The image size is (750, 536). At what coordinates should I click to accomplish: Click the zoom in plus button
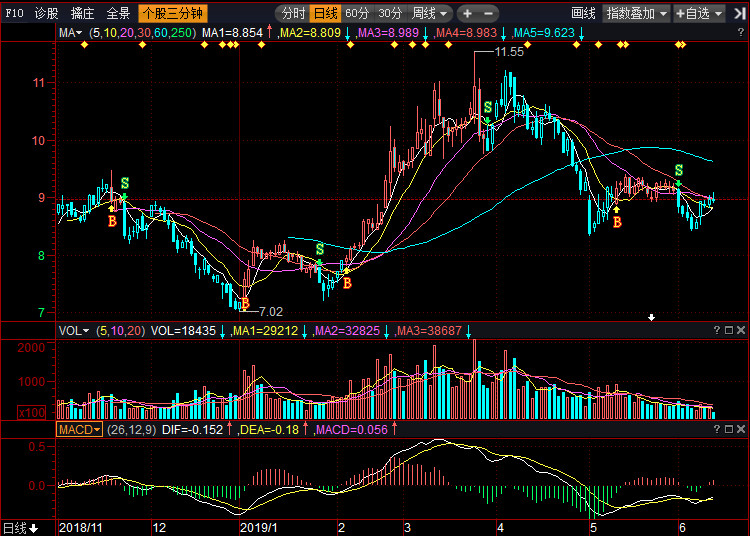point(468,14)
